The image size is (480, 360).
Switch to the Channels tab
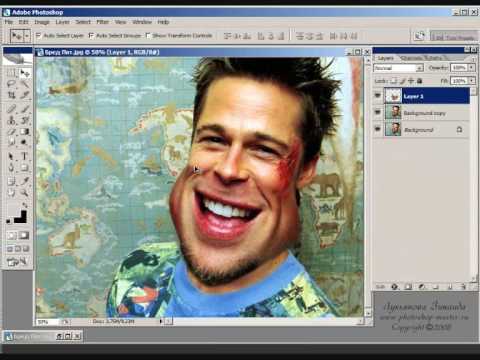point(411,58)
